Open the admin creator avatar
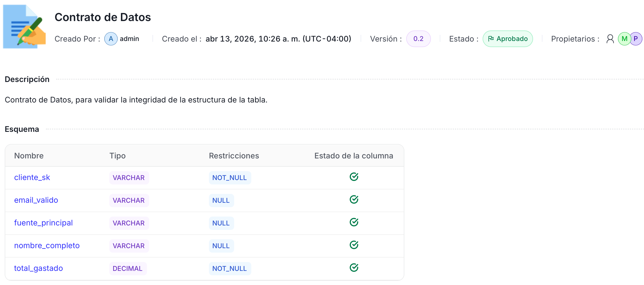Viewport: 644px width, 285px height. click(x=110, y=39)
